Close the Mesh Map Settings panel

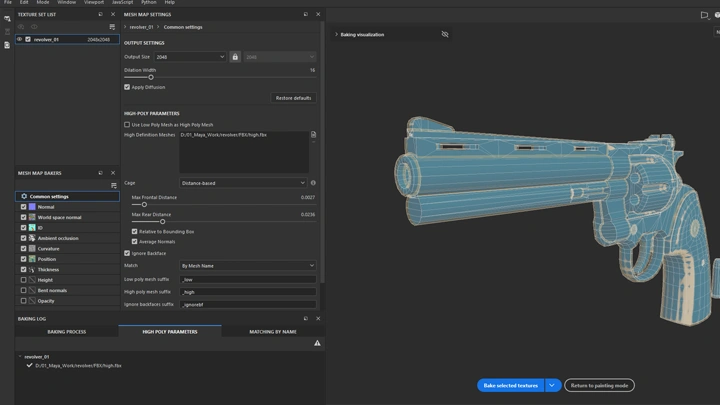point(318,14)
